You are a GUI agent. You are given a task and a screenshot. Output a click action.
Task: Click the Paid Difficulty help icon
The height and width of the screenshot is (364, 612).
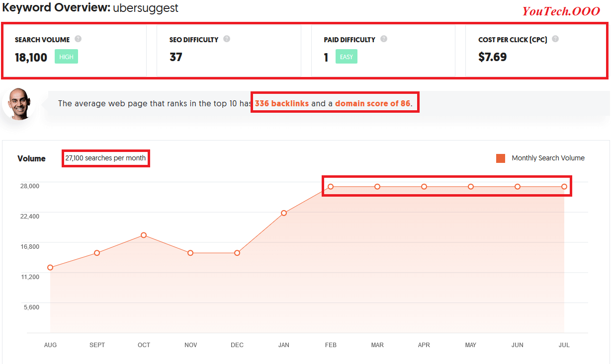click(x=384, y=39)
